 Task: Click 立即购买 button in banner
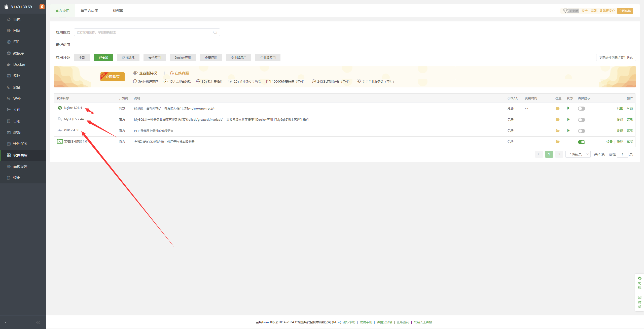tap(113, 77)
